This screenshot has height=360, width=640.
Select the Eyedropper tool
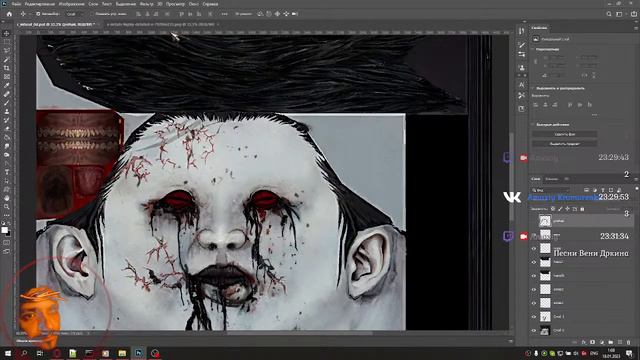point(7,85)
